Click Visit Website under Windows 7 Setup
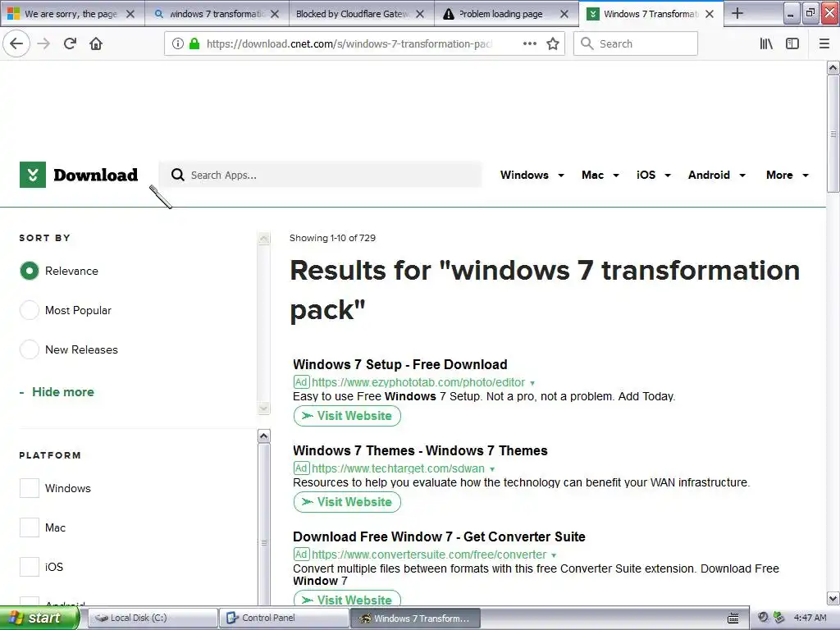Image resolution: width=840 pixels, height=630 pixels. (347, 416)
